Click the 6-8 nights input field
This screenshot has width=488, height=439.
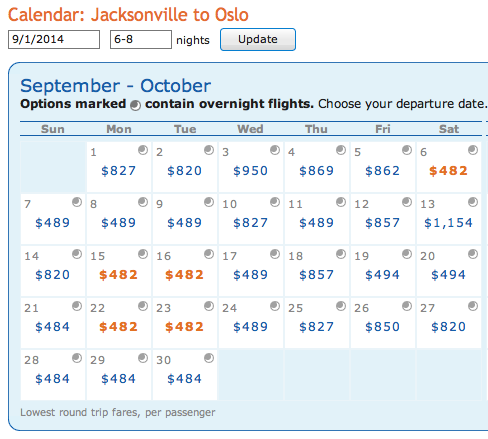click(141, 39)
